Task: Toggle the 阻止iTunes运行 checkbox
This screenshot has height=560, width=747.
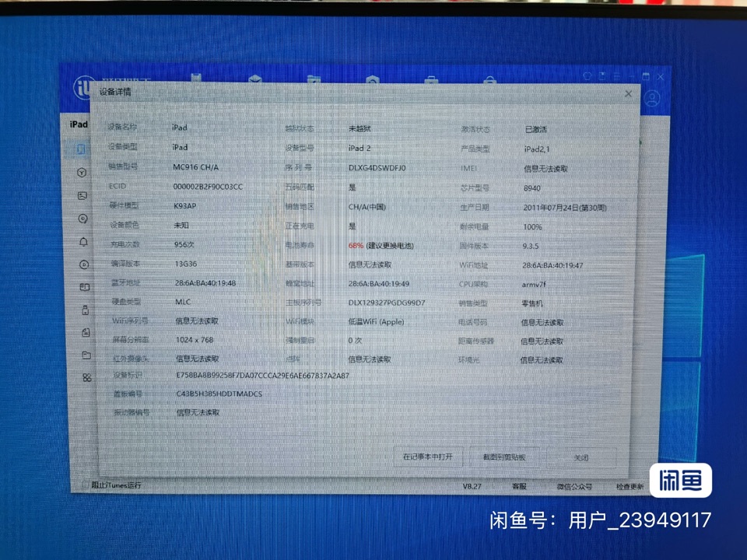Action: [x=117, y=485]
